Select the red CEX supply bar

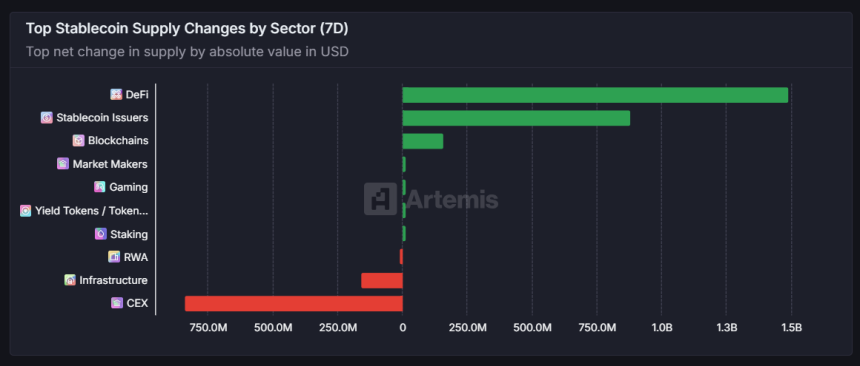(x=293, y=303)
